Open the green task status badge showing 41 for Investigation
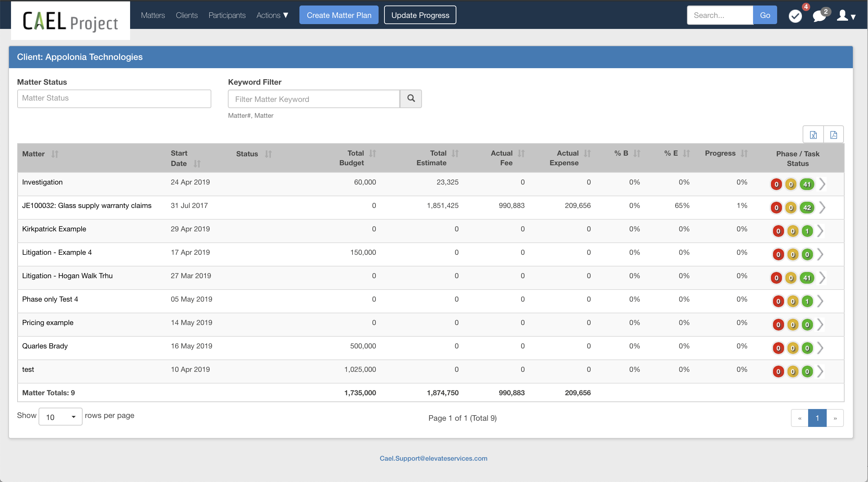This screenshot has height=482, width=868. pyautogui.click(x=807, y=184)
